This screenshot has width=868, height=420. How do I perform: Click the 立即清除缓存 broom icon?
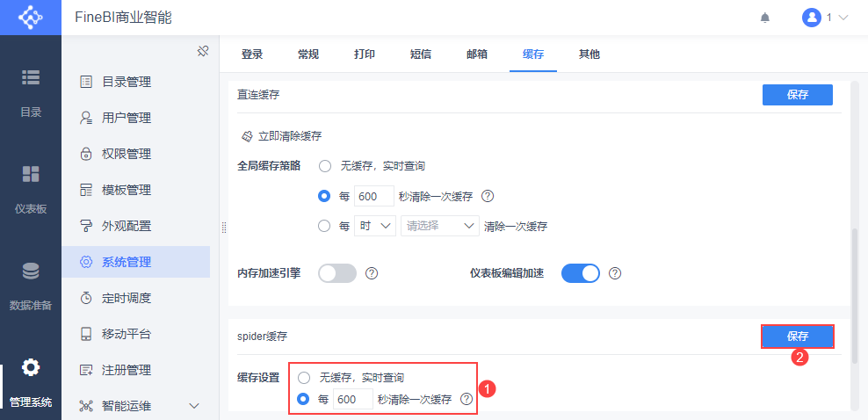(248, 136)
